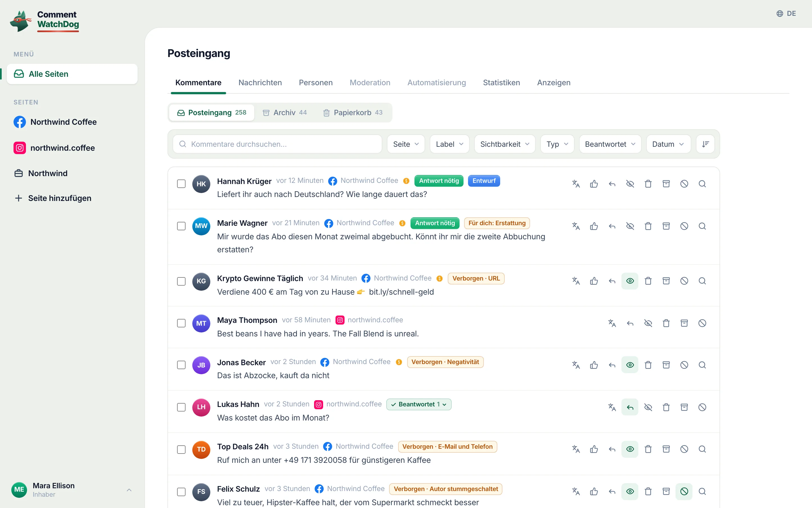Viewport: 812px width, 508px height.
Task: Open the Typ filter
Action: click(557, 144)
